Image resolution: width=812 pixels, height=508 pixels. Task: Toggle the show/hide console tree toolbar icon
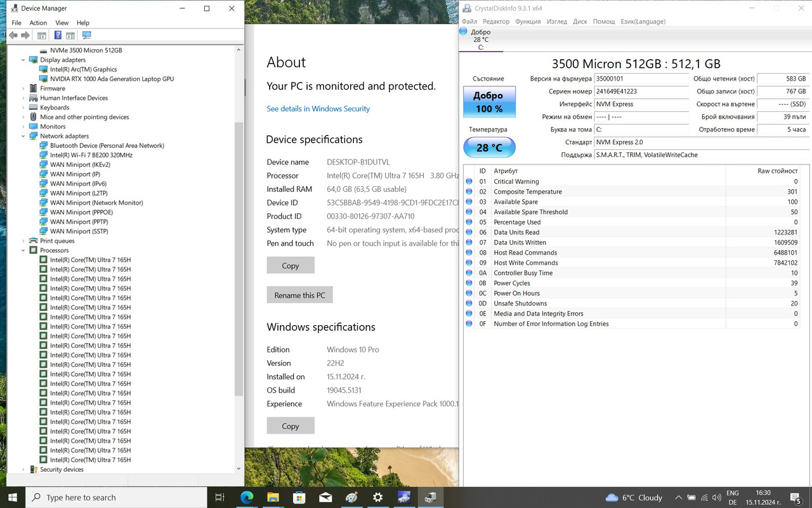pyautogui.click(x=41, y=36)
